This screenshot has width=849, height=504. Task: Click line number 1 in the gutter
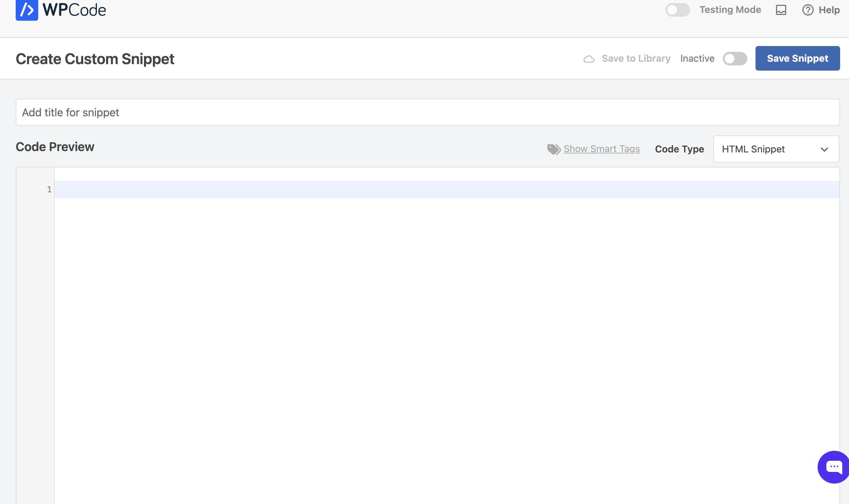[49, 190]
